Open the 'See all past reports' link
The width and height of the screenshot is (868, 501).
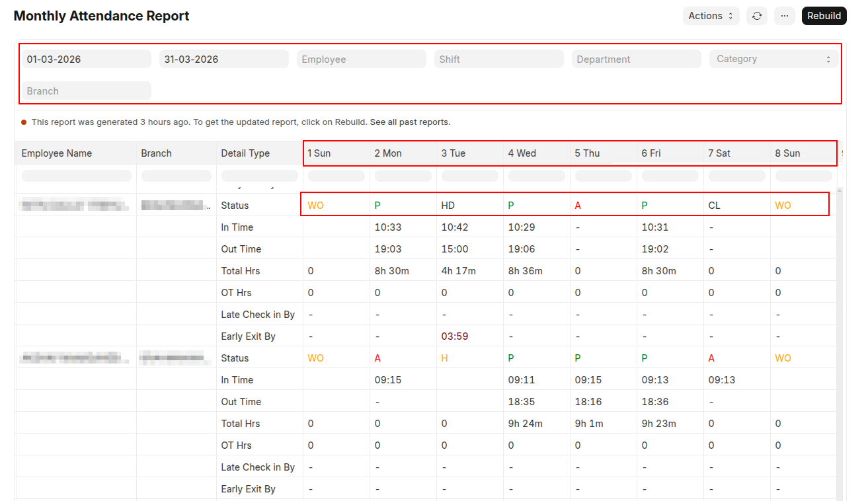coord(410,122)
